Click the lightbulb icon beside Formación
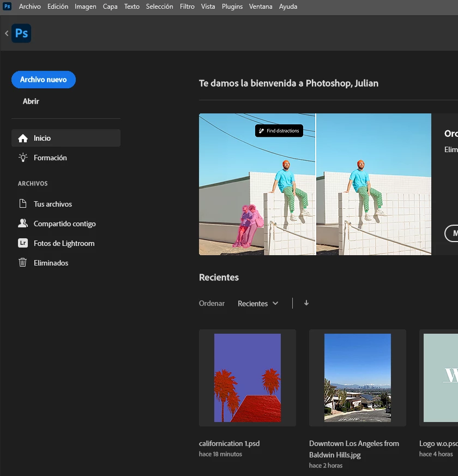The width and height of the screenshot is (458, 476). pos(23,158)
